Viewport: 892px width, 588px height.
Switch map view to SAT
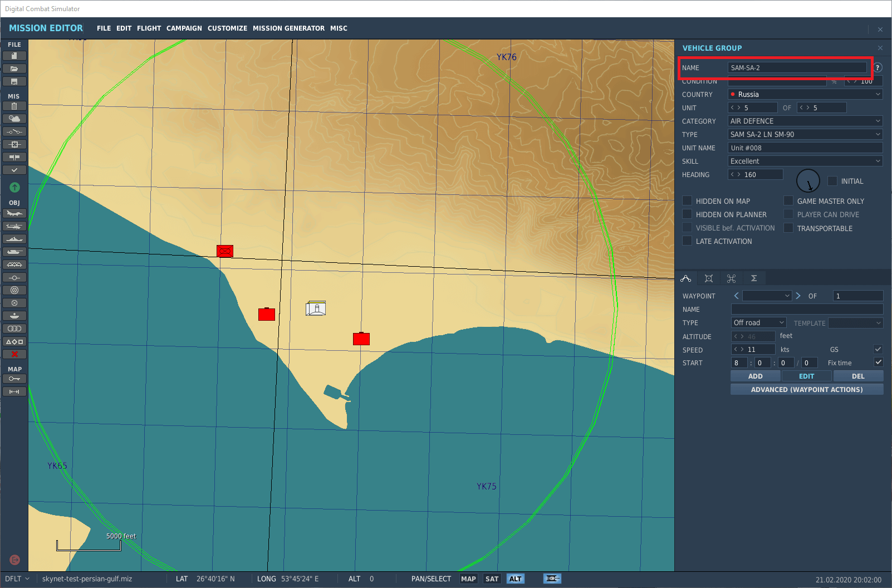point(492,579)
